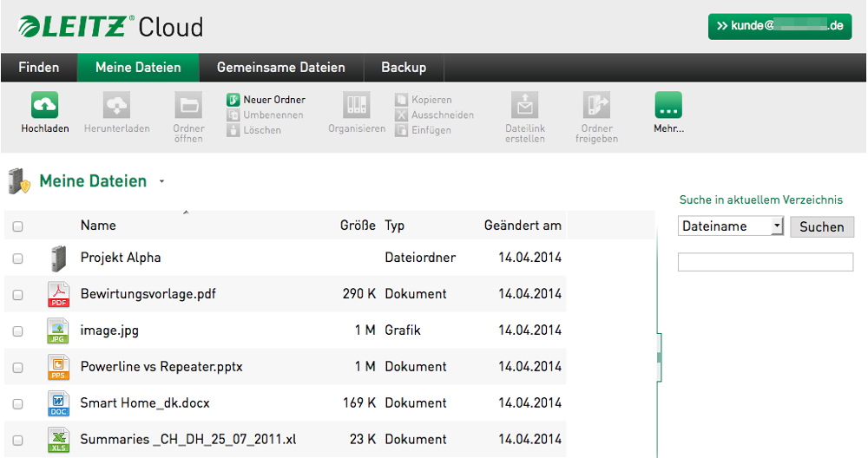Viewport: 868px width, 458px height.
Task: Click the Organisieren binders icon
Action: click(x=357, y=105)
